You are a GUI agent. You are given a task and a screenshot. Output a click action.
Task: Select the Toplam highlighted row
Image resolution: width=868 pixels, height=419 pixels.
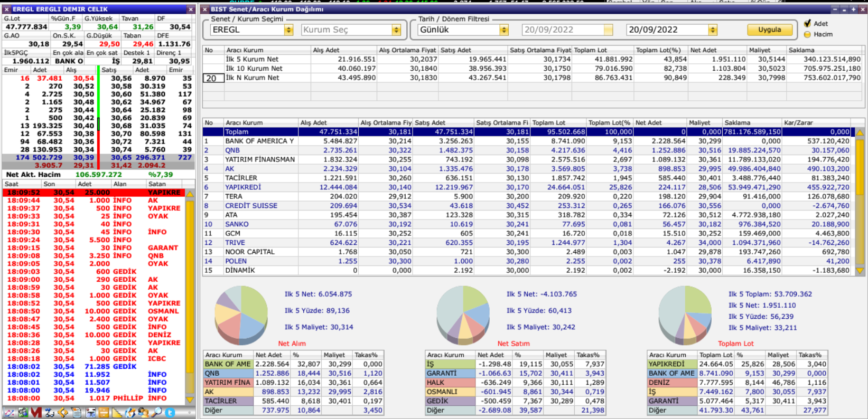pos(527,132)
